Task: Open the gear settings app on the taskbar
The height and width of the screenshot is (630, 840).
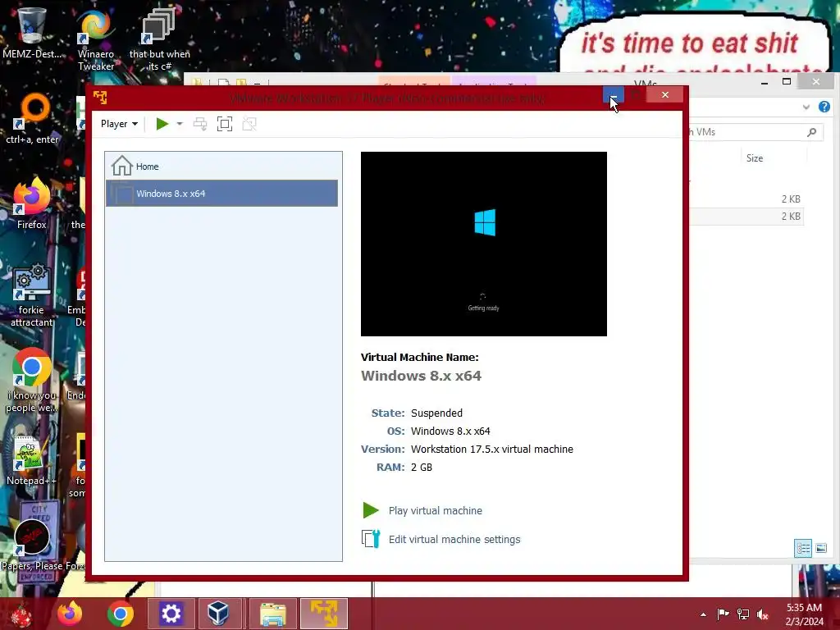Action: (171, 614)
